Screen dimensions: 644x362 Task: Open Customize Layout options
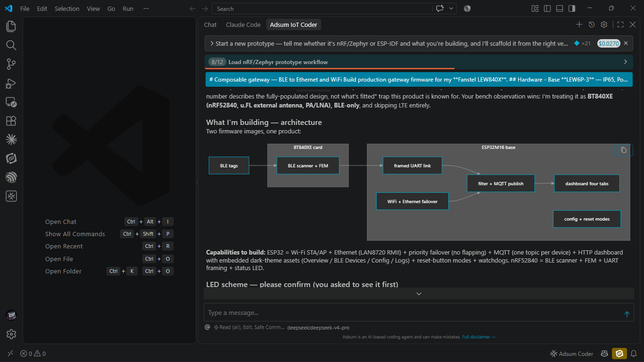(535, 8)
